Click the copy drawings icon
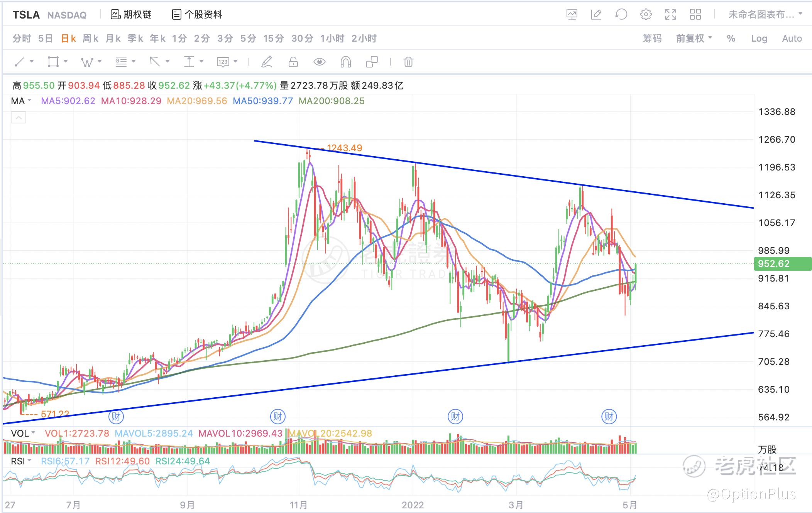 point(372,62)
